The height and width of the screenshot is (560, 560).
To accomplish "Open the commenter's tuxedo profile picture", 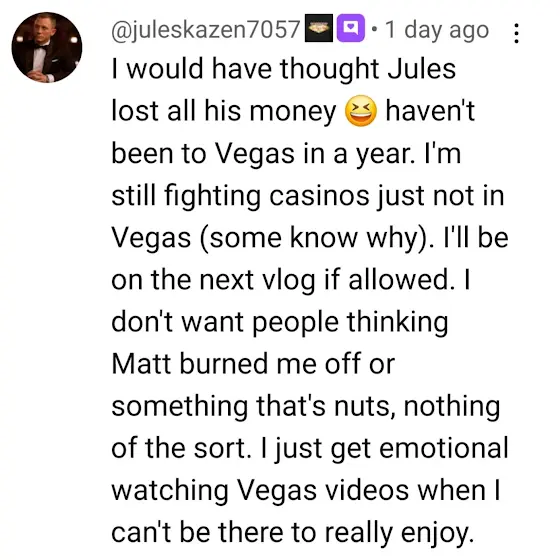I will pos(47,47).
